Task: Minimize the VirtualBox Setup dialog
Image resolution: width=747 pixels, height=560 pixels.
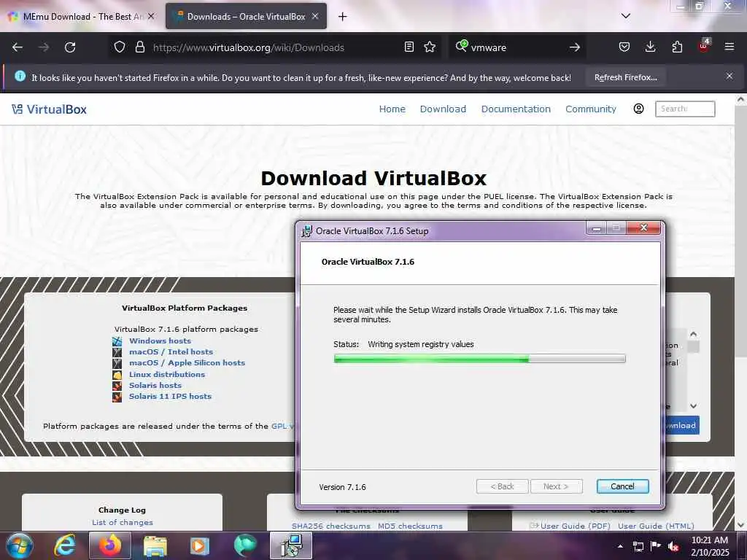Action: pyautogui.click(x=596, y=228)
